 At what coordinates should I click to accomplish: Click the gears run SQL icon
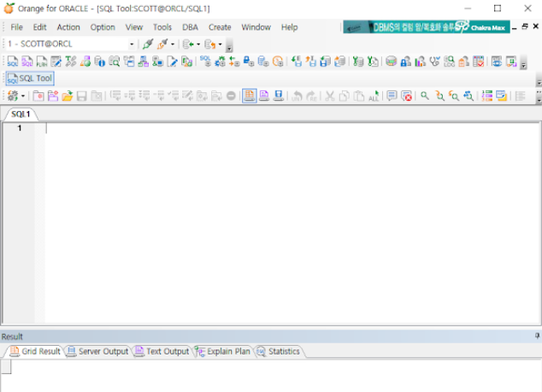13,96
